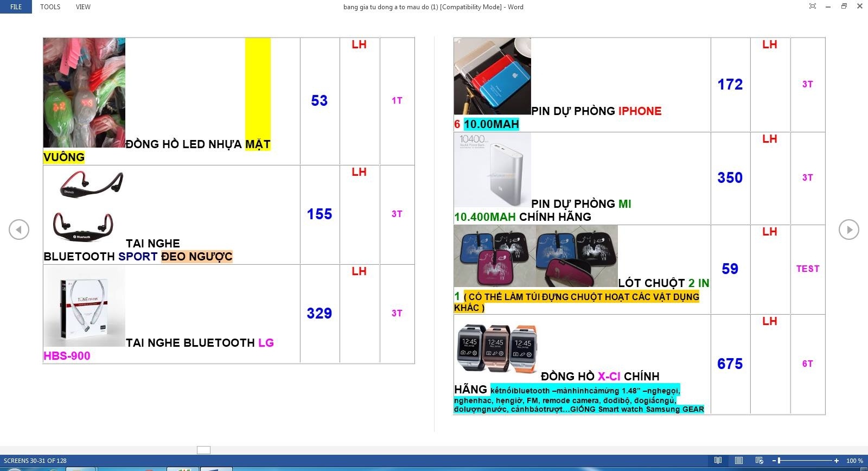Click LH in the sport headset row
The image size is (868, 471).
[359, 173]
